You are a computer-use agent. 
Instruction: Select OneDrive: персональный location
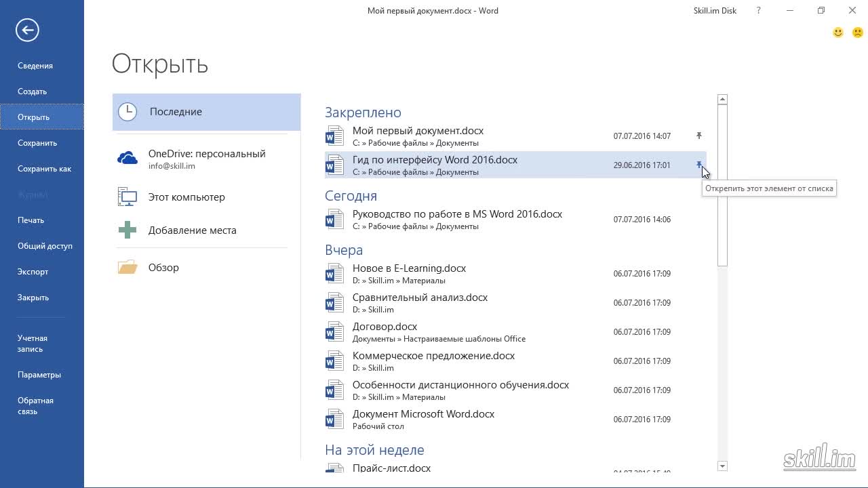pyautogui.click(x=206, y=159)
